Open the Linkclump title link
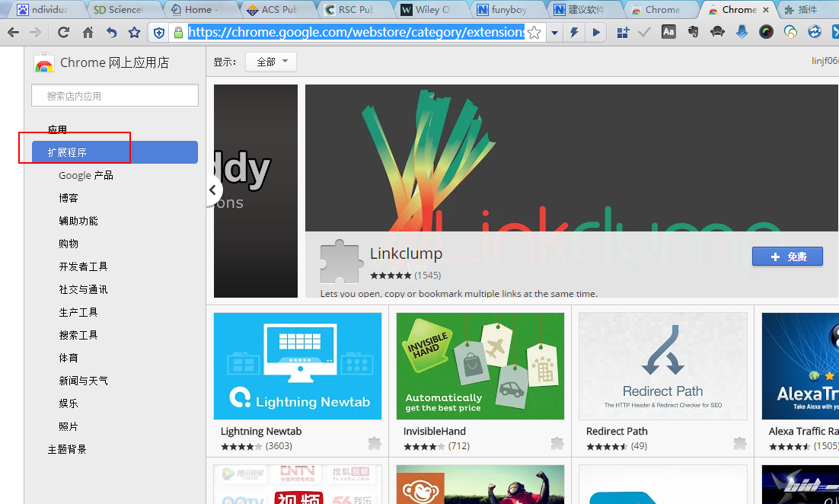This screenshot has height=504, width=839. 406,254
